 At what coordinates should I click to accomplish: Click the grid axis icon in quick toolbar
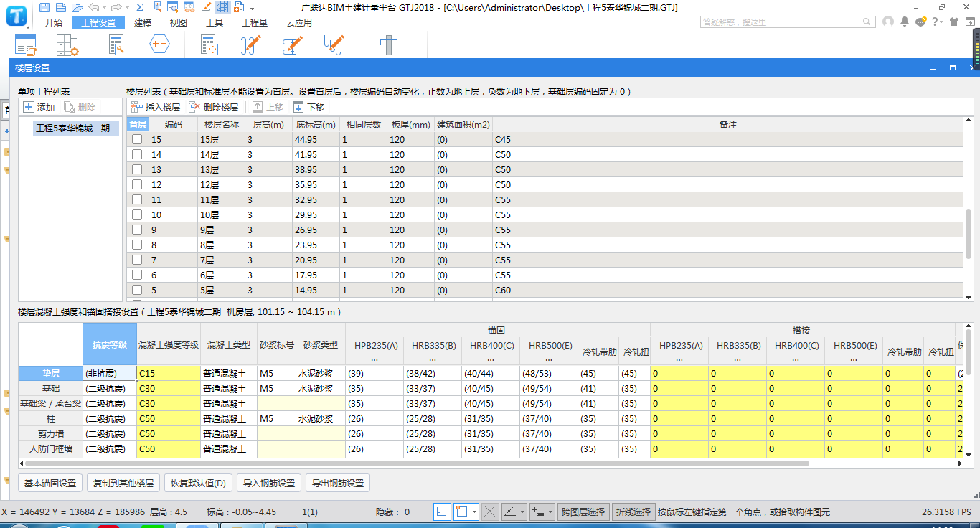click(x=223, y=7)
